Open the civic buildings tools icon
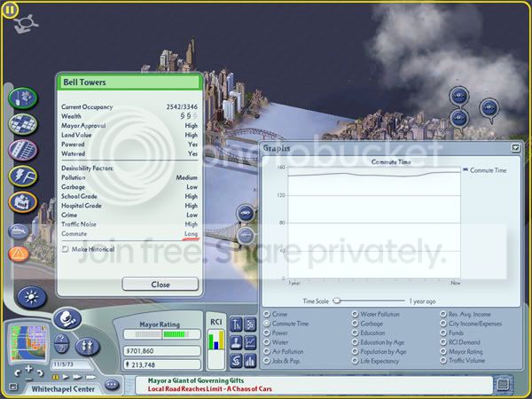The width and height of the screenshot is (532, 399). [x=23, y=202]
